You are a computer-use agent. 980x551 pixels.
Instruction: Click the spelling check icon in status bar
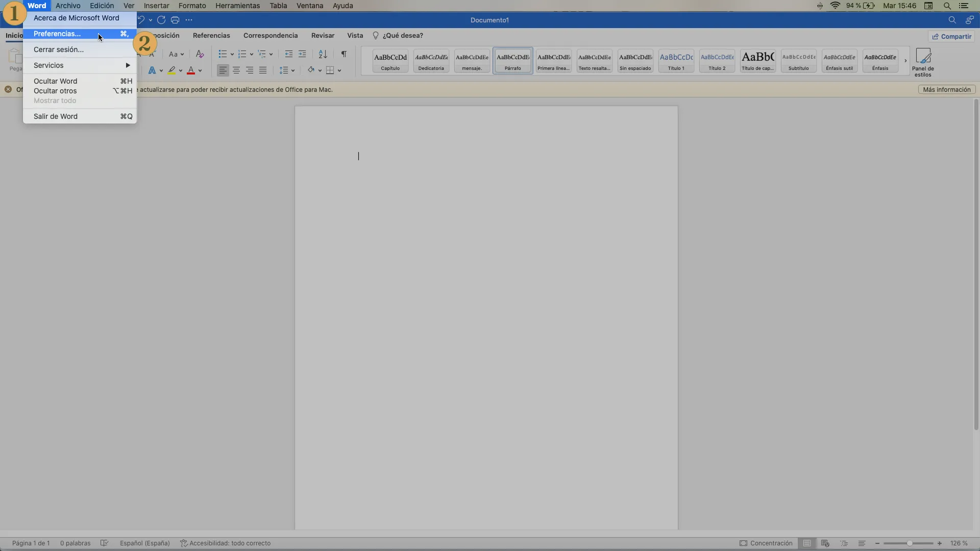point(104,543)
